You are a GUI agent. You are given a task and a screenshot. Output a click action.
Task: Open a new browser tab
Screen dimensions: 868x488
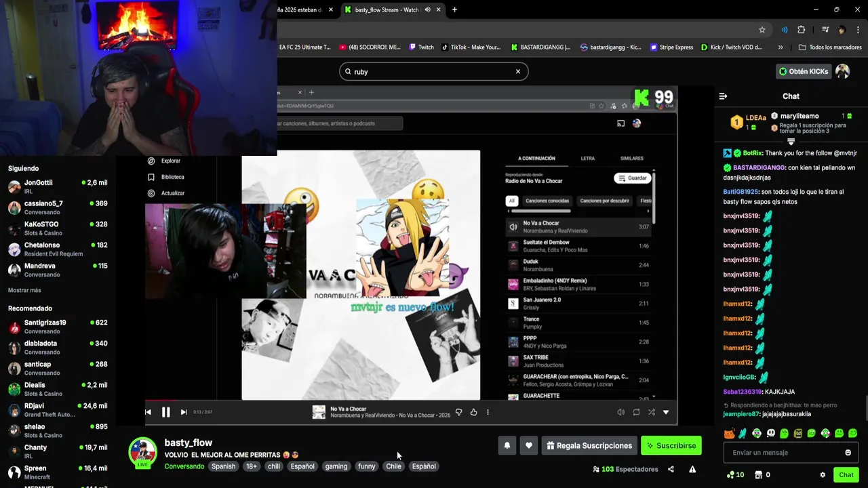pos(454,9)
